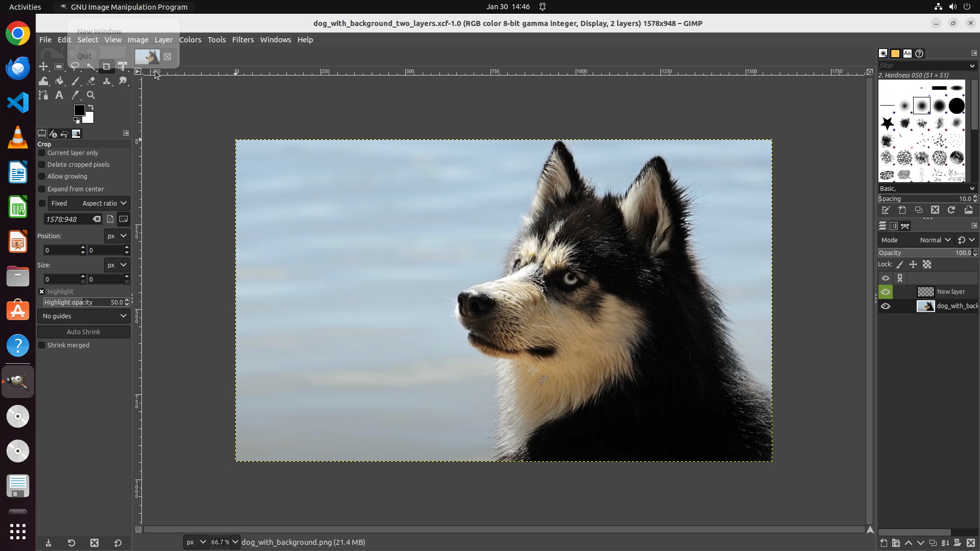Image resolution: width=980 pixels, height=551 pixels.
Task: Hide the New layer visibility eye
Action: 886,292
